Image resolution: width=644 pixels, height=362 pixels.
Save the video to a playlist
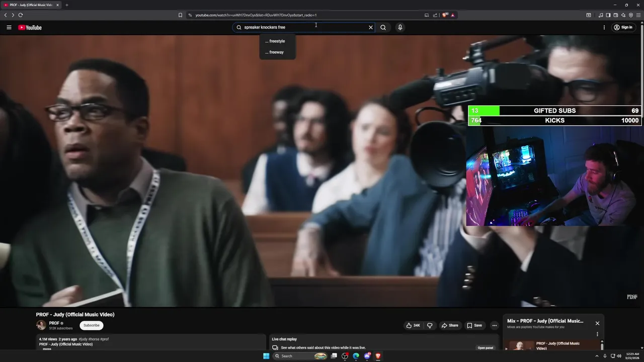click(474, 325)
